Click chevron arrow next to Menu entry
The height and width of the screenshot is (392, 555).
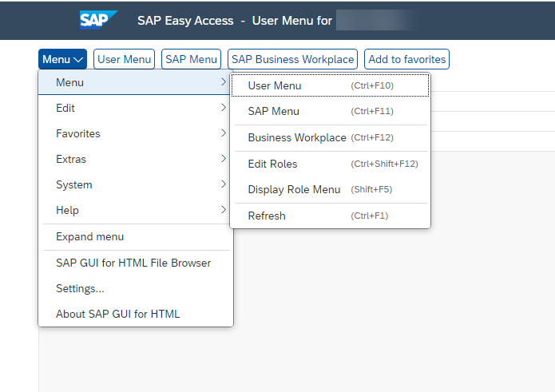224,82
